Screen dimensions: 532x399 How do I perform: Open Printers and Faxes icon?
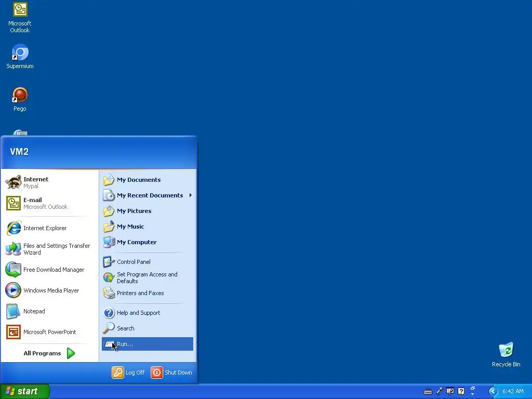(x=109, y=293)
